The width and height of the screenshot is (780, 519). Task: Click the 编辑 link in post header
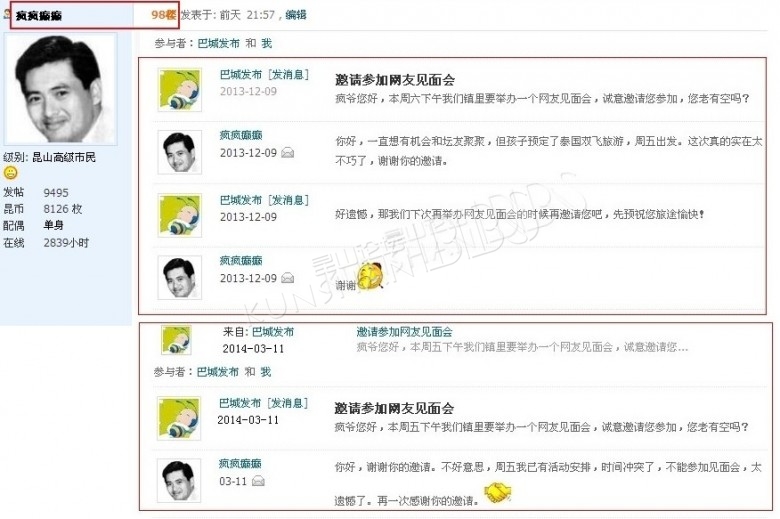(296, 15)
